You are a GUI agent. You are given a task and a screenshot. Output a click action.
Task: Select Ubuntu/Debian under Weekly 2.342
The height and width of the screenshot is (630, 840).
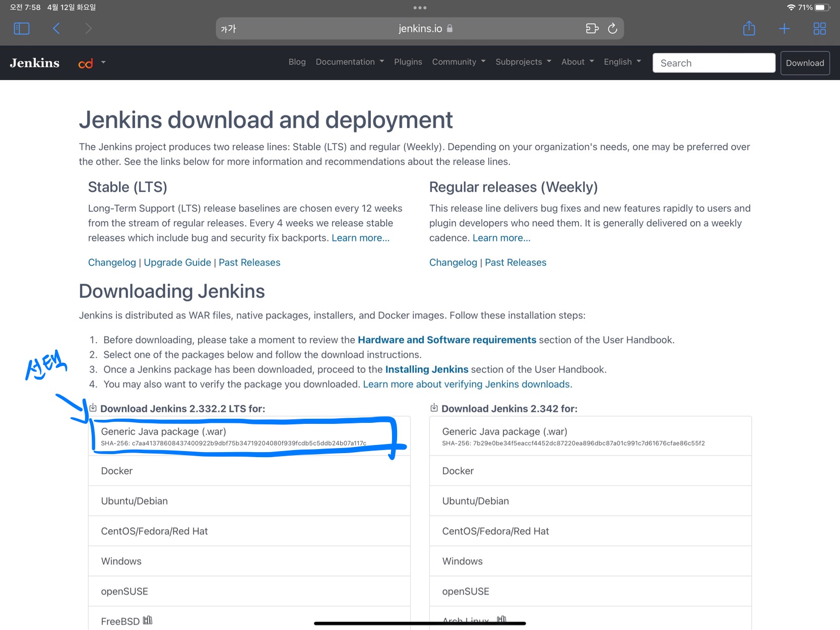(x=591, y=501)
